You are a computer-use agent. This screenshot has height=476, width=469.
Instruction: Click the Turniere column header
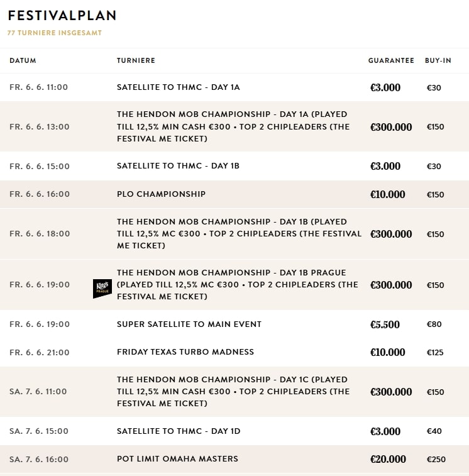click(136, 61)
